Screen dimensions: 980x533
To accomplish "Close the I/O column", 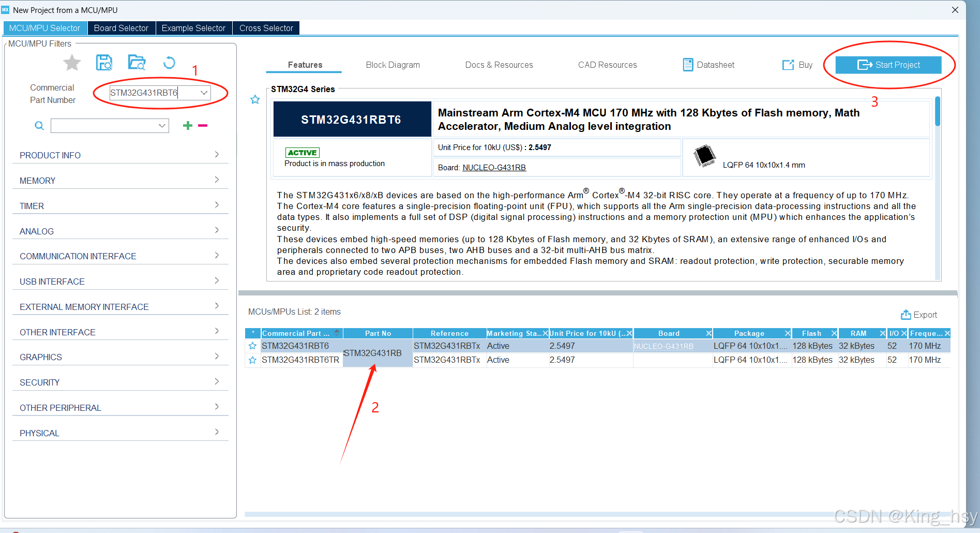I will tap(904, 333).
